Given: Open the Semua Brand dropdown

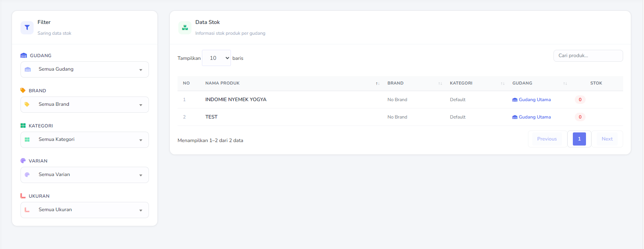Looking at the screenshot, I should point(85,105).
